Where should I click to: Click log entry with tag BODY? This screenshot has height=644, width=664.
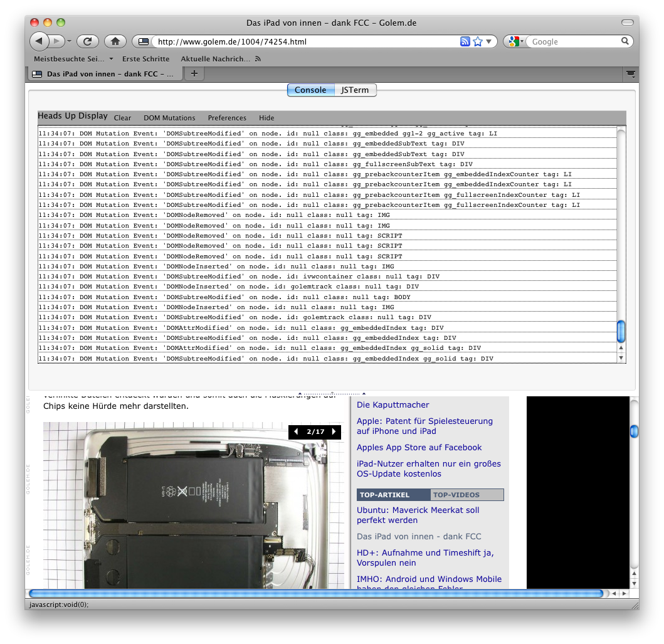(x=327, y=297)
